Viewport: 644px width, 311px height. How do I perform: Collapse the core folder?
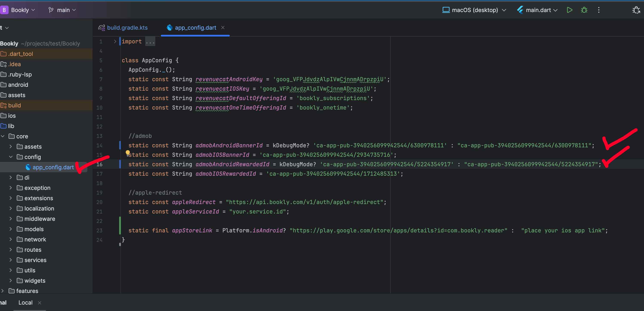click(x=3, y=136)
